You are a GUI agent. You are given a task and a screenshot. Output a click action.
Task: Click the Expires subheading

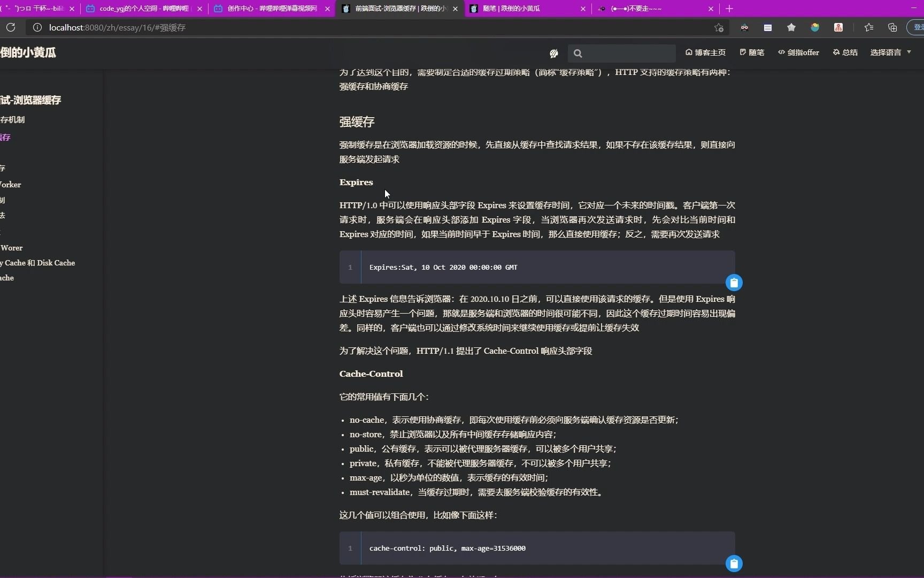[x=356, y=182]
